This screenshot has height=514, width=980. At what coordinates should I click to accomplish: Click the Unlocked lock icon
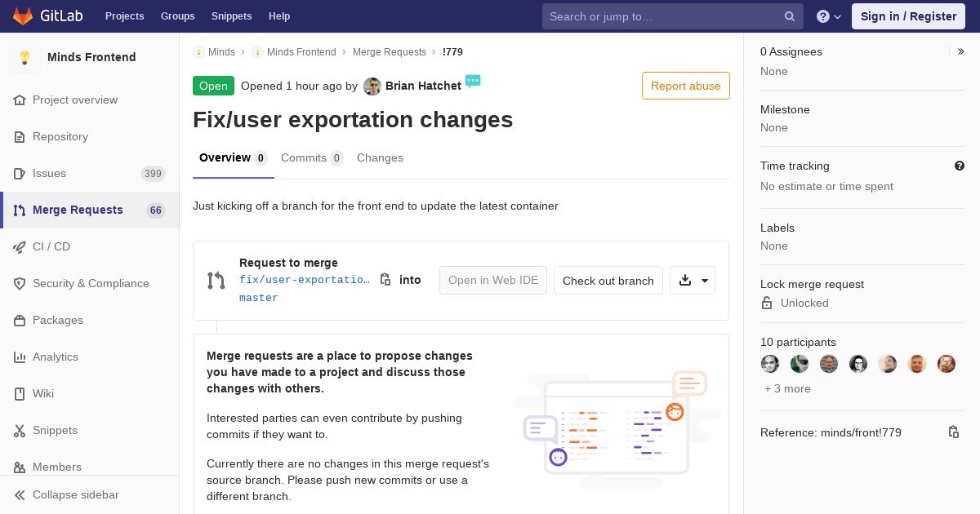click(767, 303)
